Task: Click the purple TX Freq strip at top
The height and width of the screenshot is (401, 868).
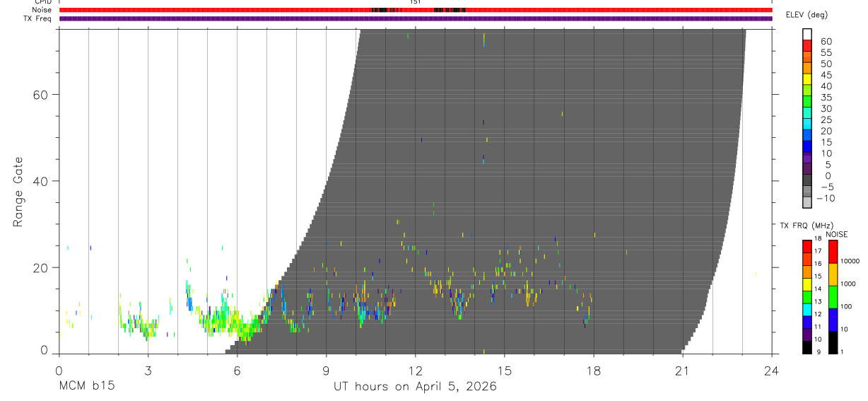Action: 416,18
